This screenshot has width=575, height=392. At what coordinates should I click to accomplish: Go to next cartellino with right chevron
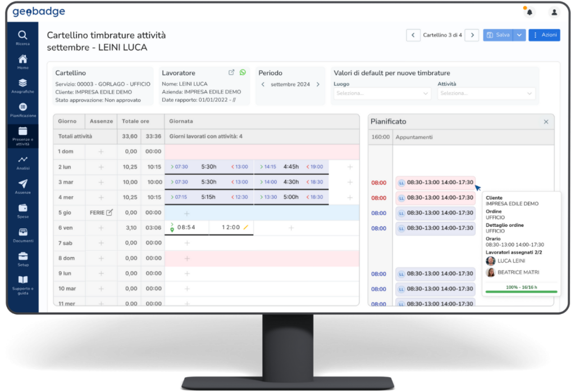[x=472, y=35]
